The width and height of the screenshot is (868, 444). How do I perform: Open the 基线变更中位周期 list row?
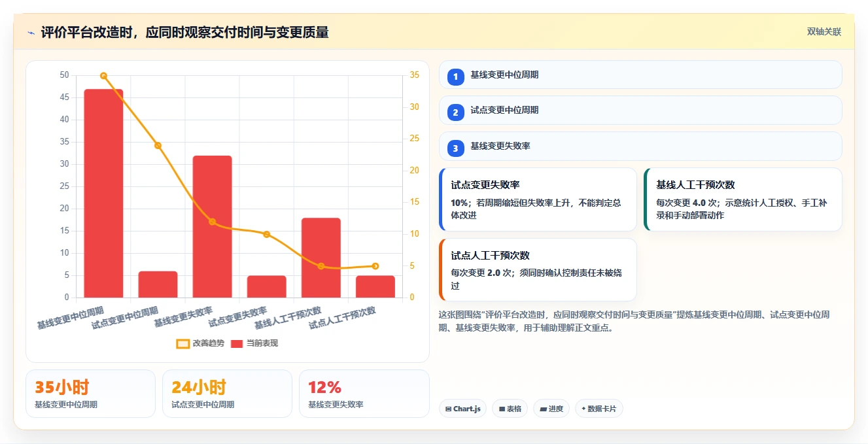[640, 75]
